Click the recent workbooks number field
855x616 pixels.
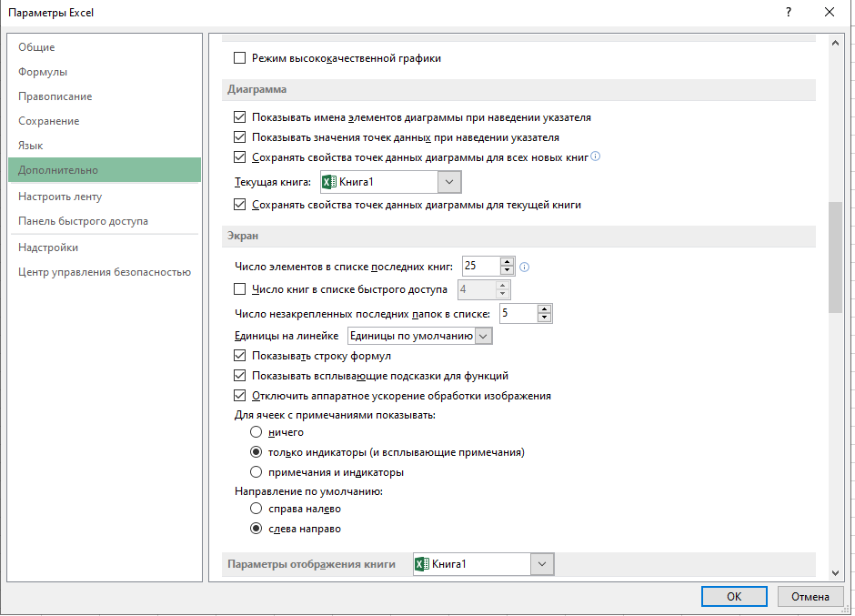click(481, 267)
